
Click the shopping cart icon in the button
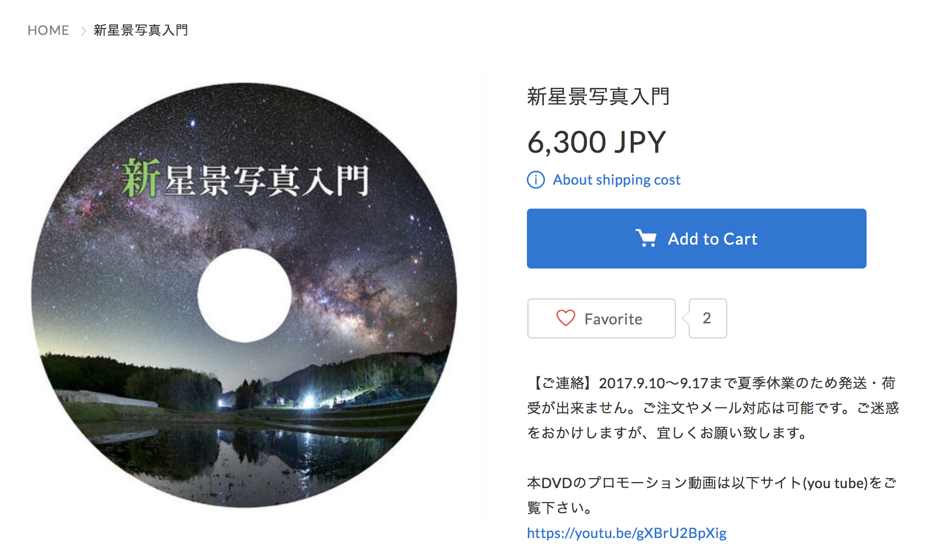coord(646,239)
